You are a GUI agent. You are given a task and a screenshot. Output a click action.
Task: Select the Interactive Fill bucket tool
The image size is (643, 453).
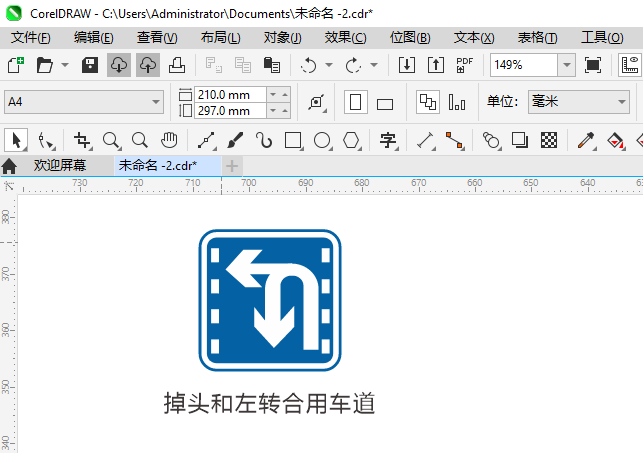pyautogui.click(x=615, y=140)
